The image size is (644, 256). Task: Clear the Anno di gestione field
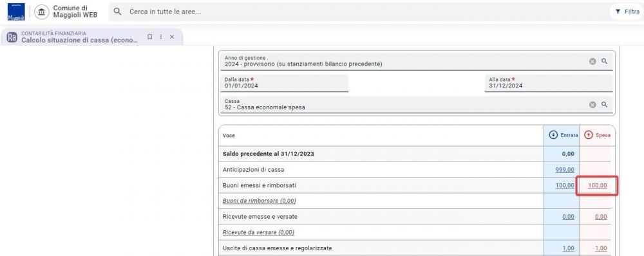point(592,61)
